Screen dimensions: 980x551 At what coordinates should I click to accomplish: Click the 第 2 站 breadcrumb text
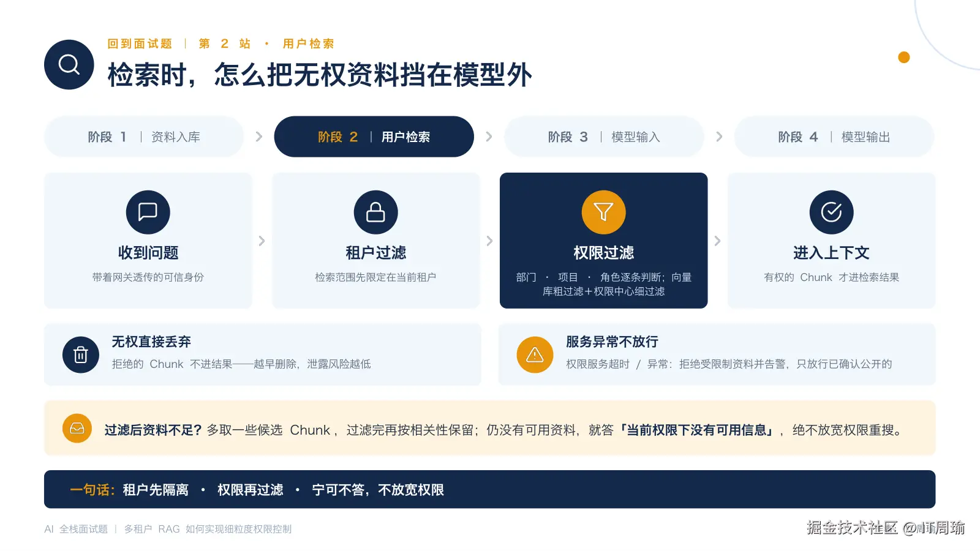coord(225,43)
